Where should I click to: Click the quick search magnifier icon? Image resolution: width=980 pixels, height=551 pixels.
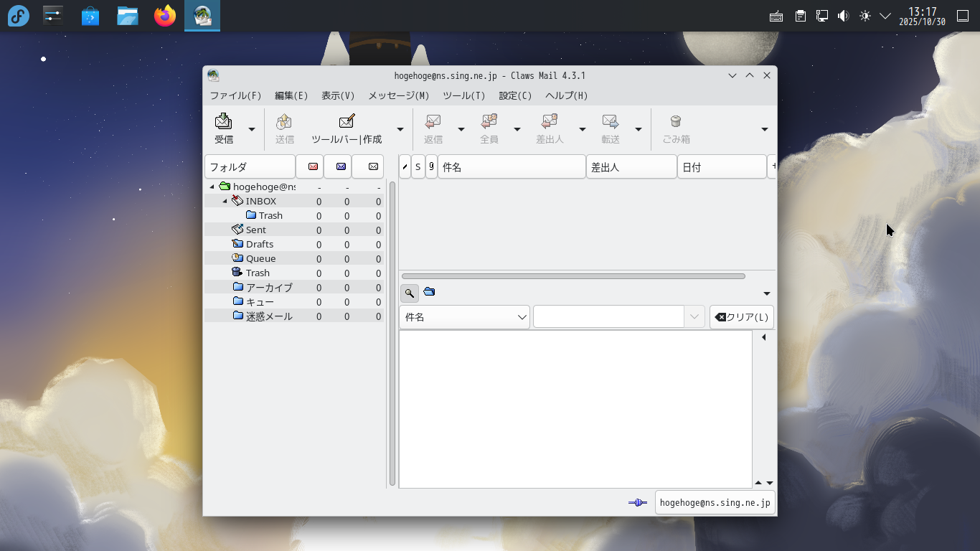(409, 293)
